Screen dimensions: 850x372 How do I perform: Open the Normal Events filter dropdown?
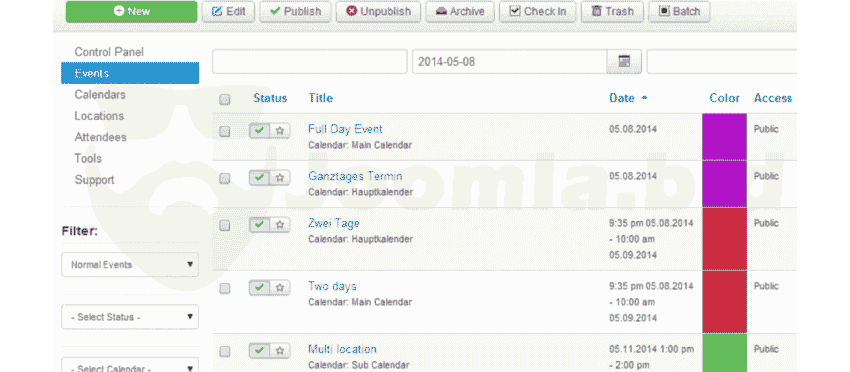click(130, 265)
